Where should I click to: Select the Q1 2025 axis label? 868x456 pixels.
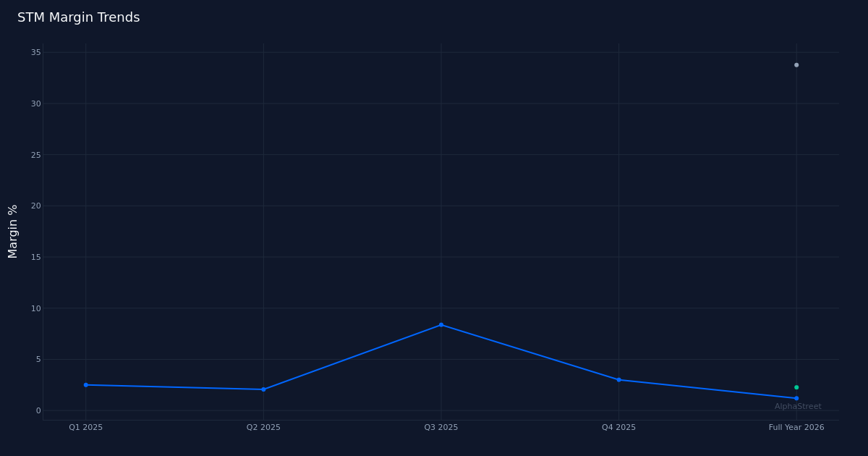(85, 427)
